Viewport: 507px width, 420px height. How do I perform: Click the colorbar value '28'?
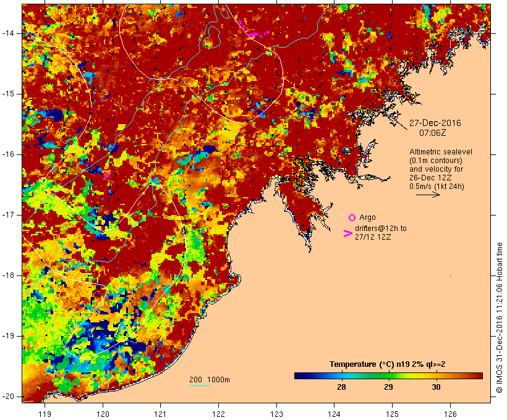[341, 387]
